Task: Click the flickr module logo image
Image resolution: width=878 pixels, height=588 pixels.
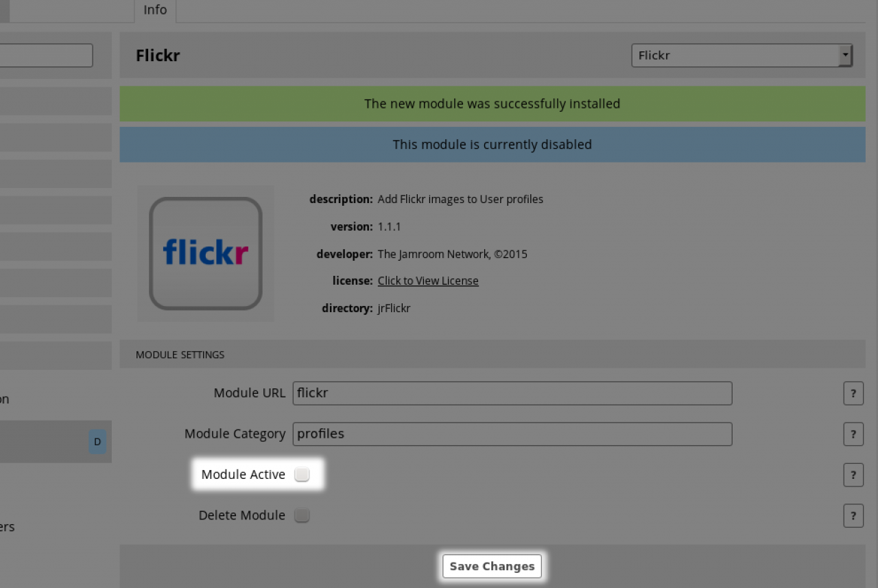Action: coord(206,253)
